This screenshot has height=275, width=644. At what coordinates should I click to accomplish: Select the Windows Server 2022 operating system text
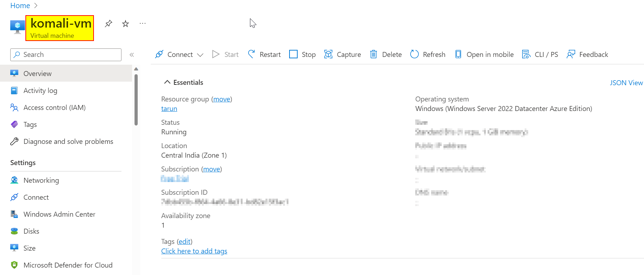coord(504,109)
